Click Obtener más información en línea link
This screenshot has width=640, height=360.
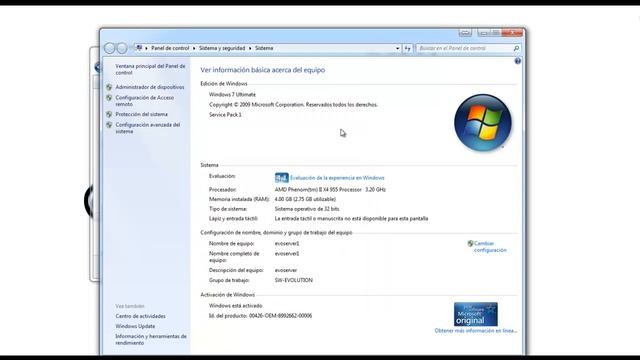pyautogui.click(x=476, y=331)
